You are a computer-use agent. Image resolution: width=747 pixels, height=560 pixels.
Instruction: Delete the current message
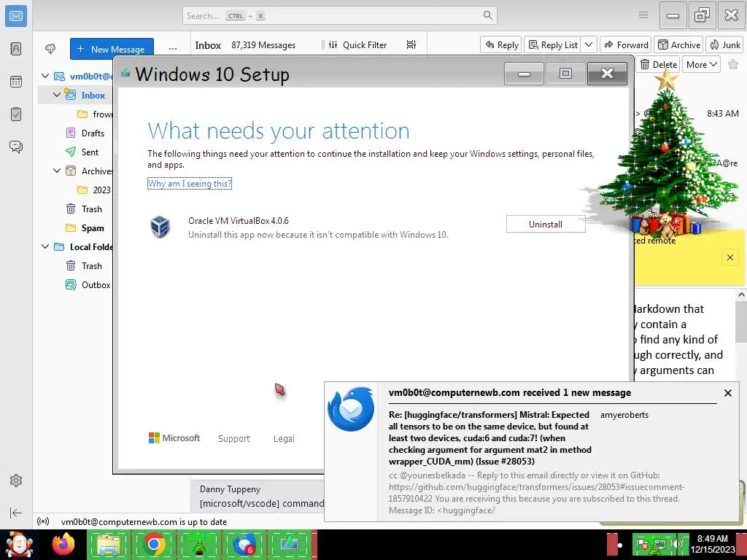[x=659, y=65]
